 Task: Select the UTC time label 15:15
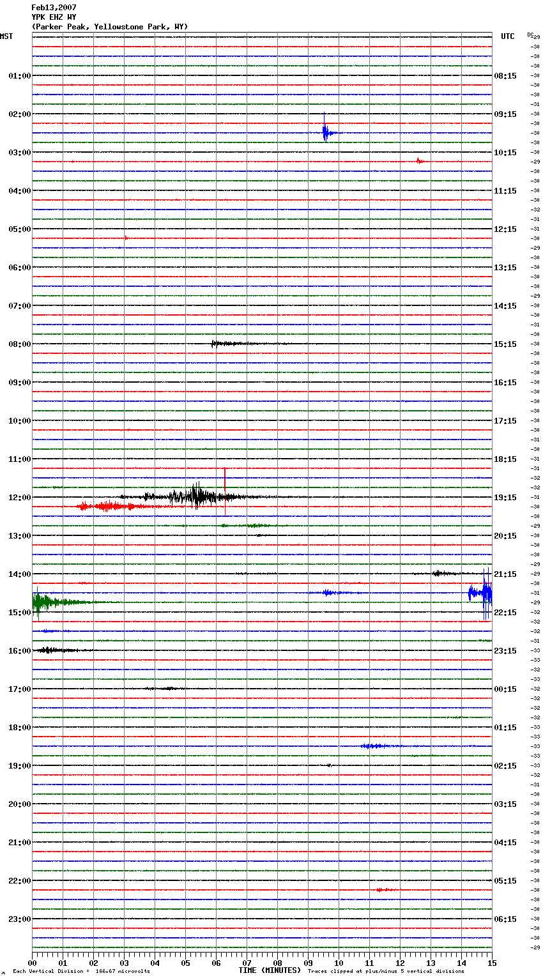(505, 344)
